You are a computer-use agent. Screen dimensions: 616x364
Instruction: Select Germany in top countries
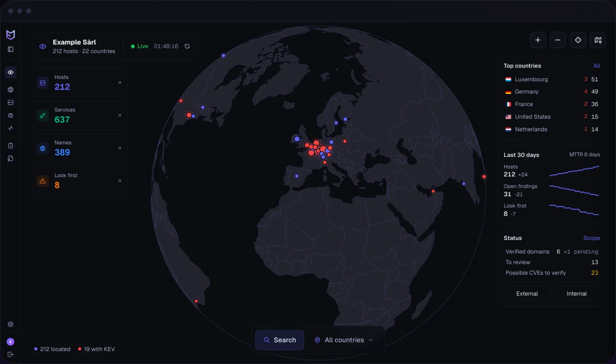coord(552,92)
